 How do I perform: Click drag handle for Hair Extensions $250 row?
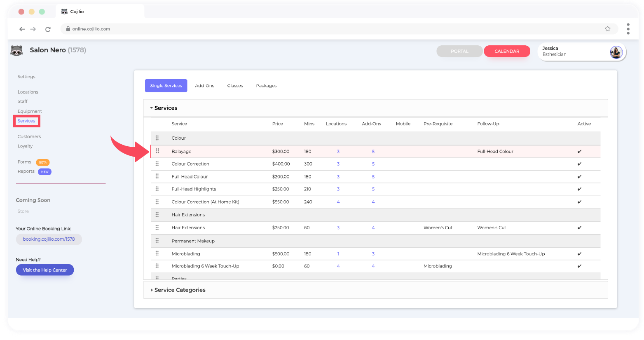pyautogui.click(x=157, y=227)
